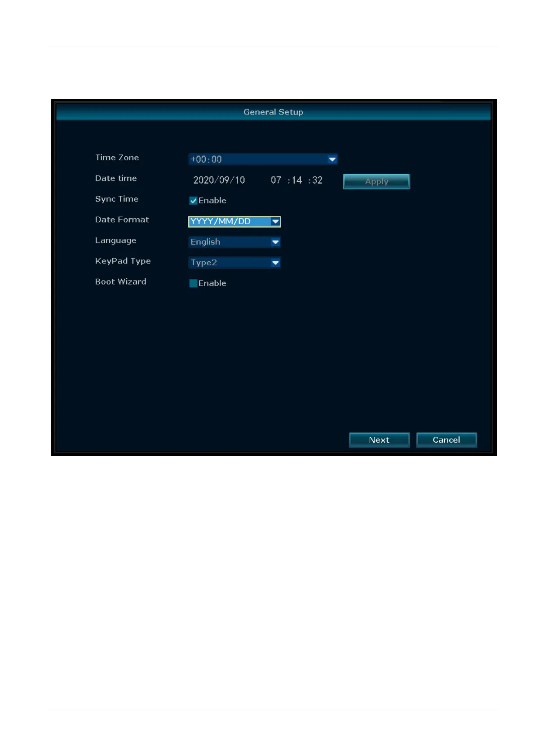
Task: Click the Cancel button
Action: click(x=447, y=440)
